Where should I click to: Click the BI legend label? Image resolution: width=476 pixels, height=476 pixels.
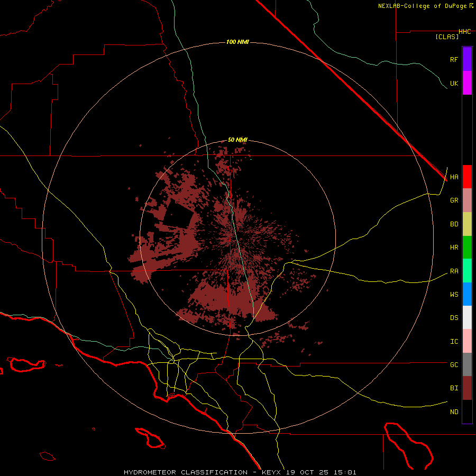point(454,388)
